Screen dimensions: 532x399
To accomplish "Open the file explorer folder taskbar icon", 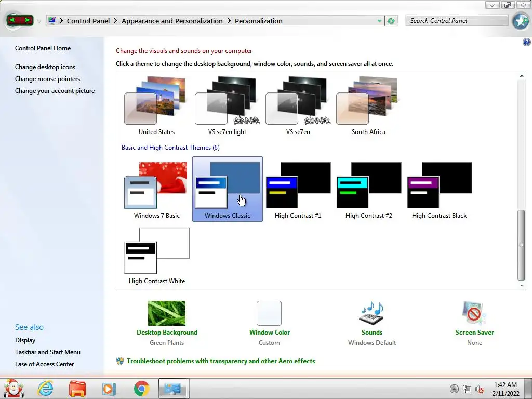I will pyautogui.click(x=77, y=389).
